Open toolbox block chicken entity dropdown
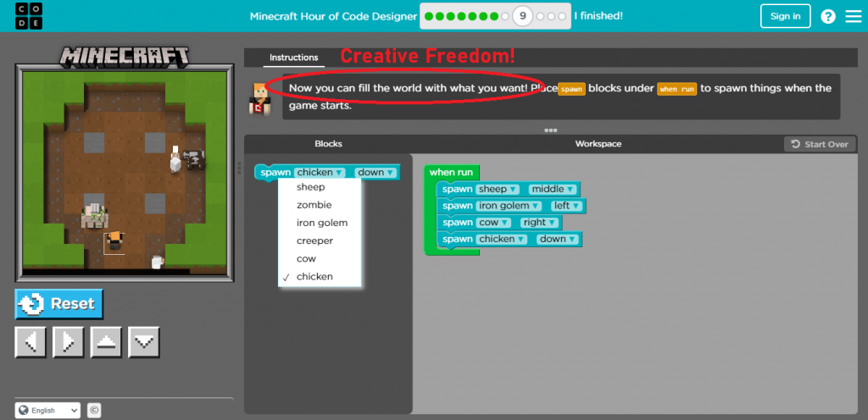This screenshot has width=868, height=420. point(320,173)
